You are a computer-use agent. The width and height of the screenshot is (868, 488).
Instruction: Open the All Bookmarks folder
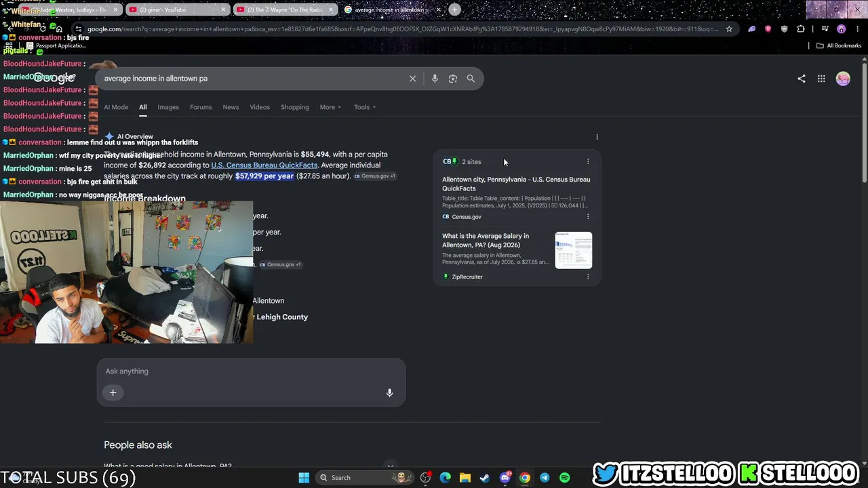(839, 46)
